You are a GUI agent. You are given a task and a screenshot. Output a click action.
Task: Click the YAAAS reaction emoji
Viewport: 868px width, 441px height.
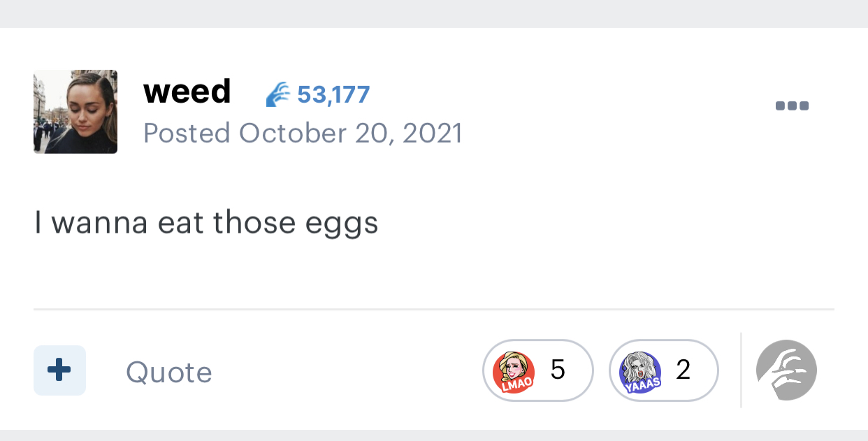coord(640,372)
